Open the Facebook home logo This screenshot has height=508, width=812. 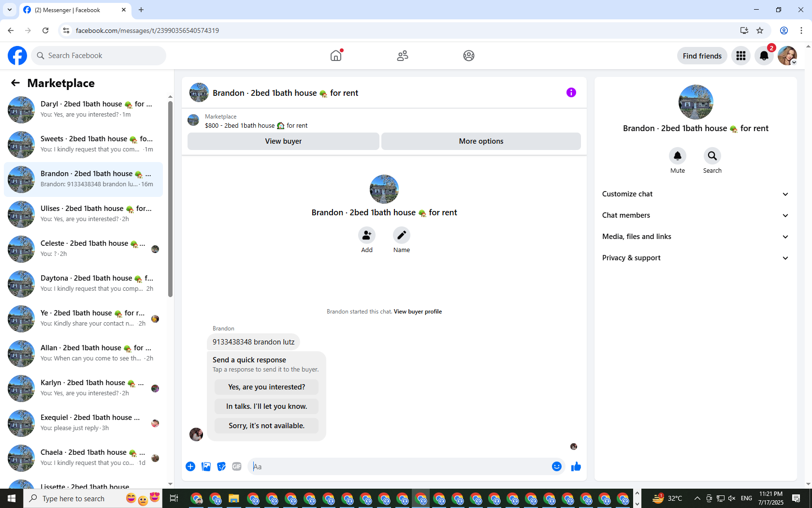(x=17, y=56)
